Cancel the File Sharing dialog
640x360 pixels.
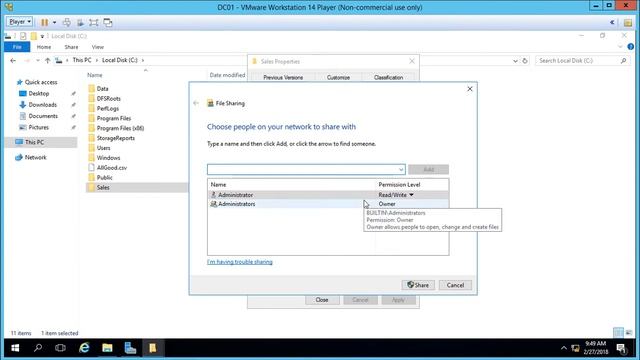tap(455, 285)
